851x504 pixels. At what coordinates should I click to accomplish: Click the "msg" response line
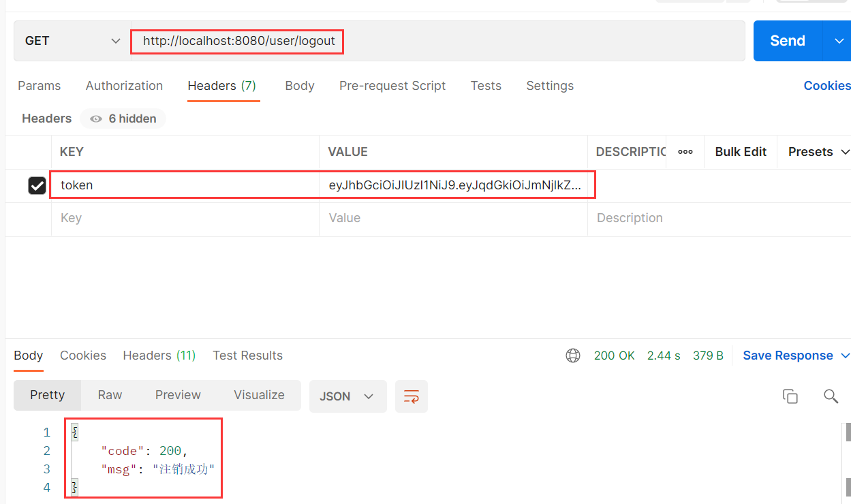[x=158, y=469]
